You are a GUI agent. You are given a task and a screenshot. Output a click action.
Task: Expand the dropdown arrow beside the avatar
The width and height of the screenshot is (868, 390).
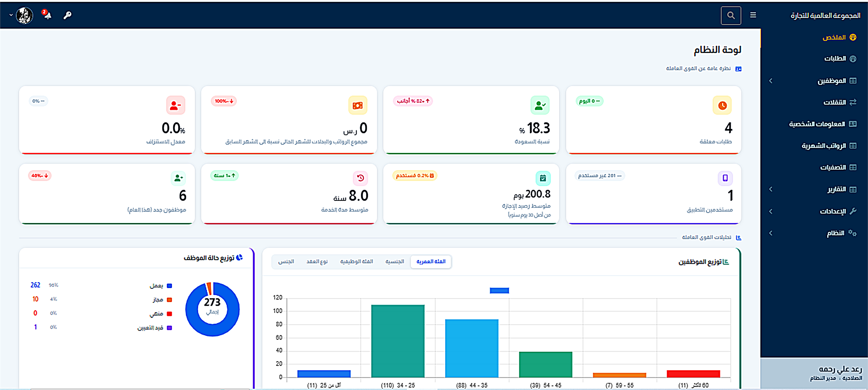11,15
